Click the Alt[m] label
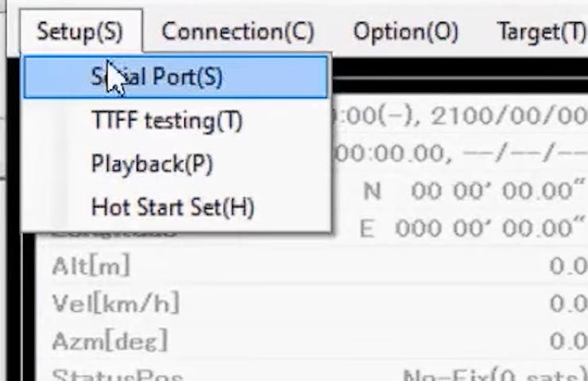 90,266
